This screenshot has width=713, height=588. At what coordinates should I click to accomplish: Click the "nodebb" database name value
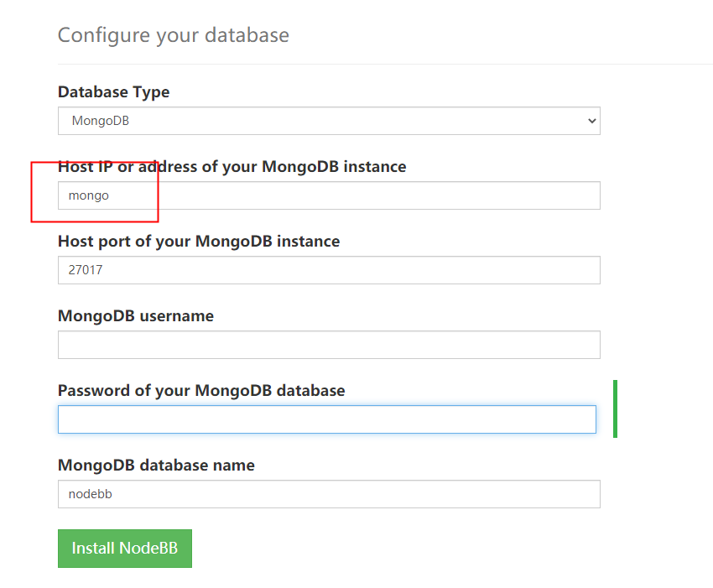click(x=91, y=494)
